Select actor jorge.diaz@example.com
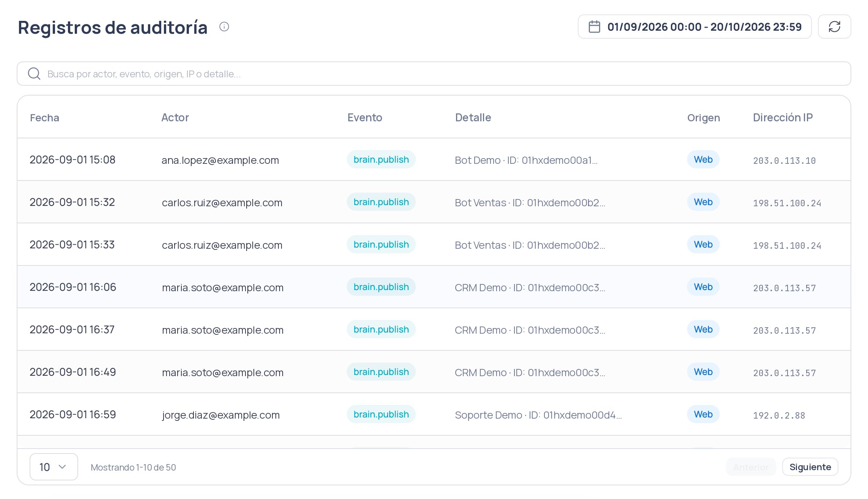Screen dimensions: 868x499 221,415
